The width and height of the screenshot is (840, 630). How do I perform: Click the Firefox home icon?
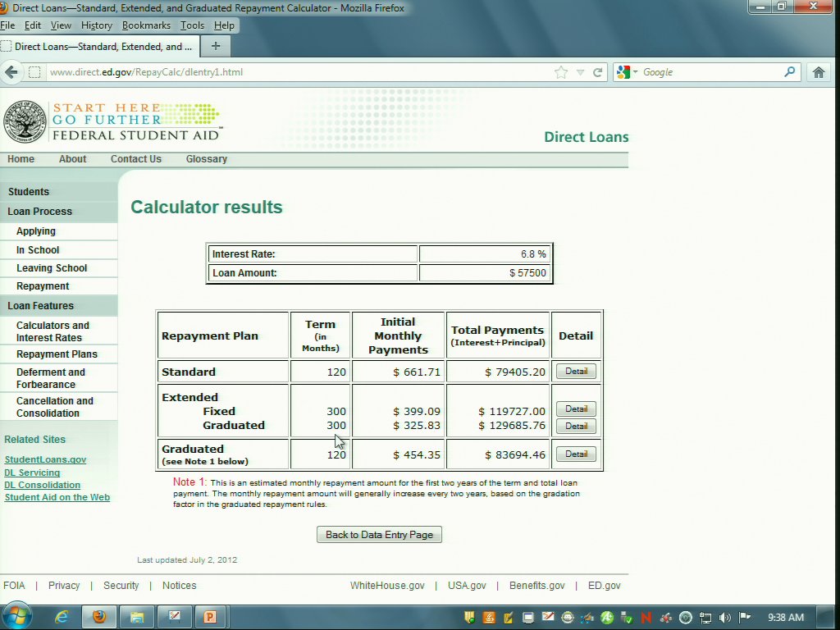818,72
